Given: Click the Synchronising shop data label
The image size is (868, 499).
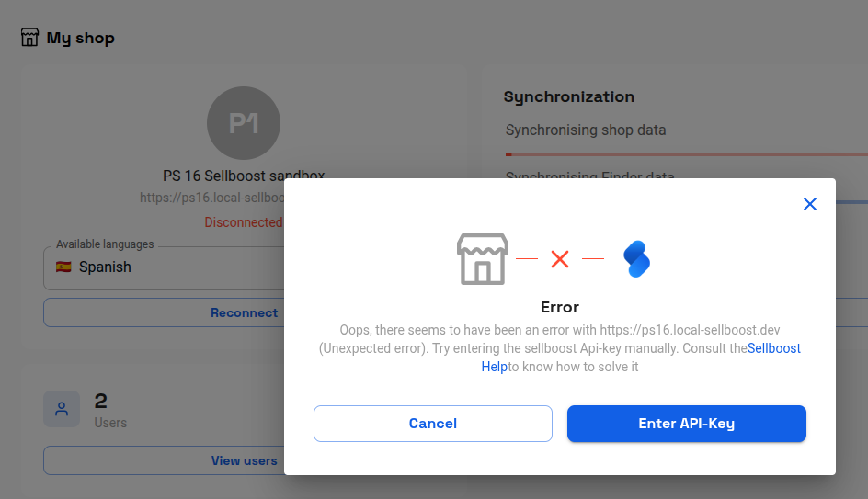Looking at the screenshot, I should (x=586, y=130).
